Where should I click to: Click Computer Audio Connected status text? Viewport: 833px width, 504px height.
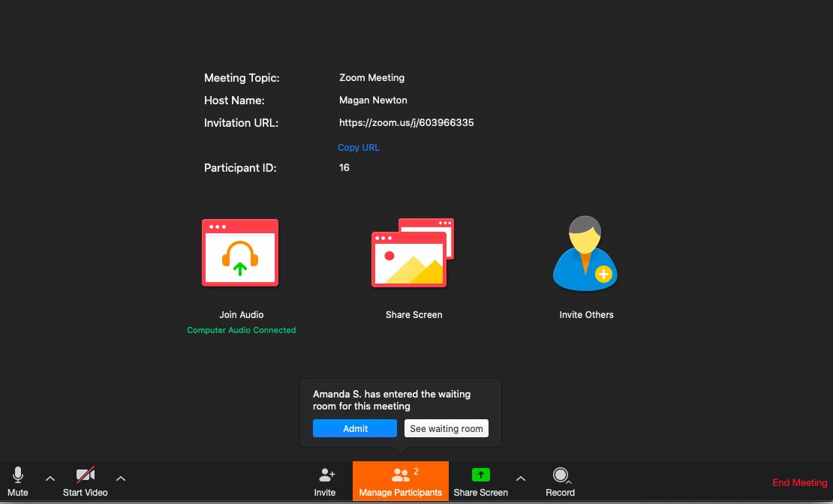pos(241,330)
